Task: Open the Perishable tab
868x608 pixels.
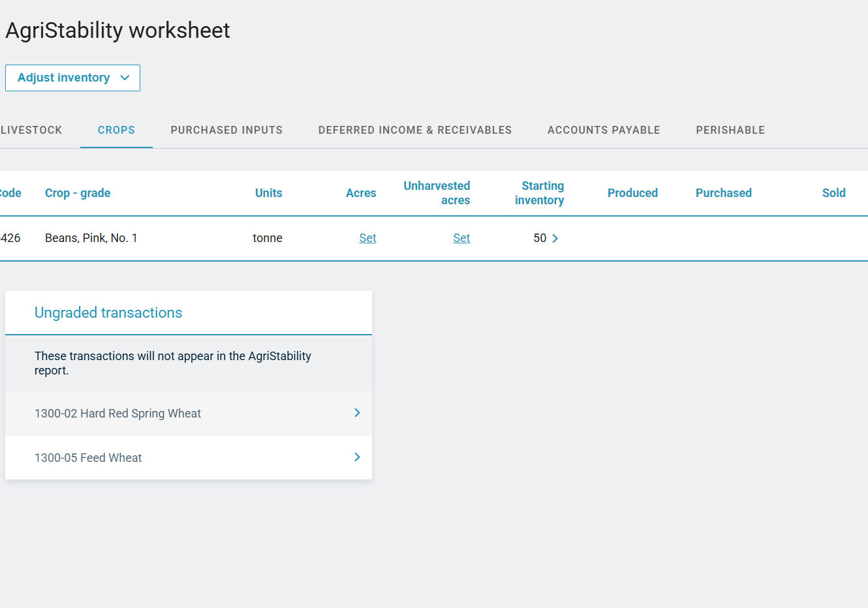Action: pos(730,130)
